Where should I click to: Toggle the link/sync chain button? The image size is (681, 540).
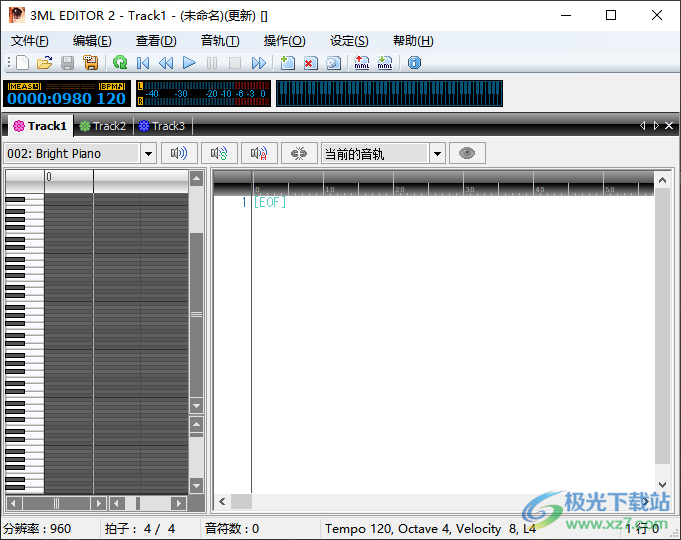point(299,153)
